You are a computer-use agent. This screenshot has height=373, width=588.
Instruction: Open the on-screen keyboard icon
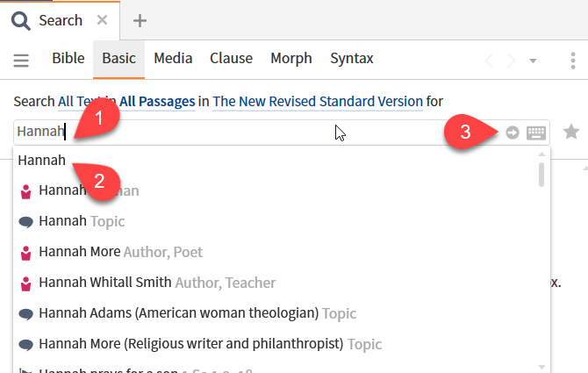point(536,133)
